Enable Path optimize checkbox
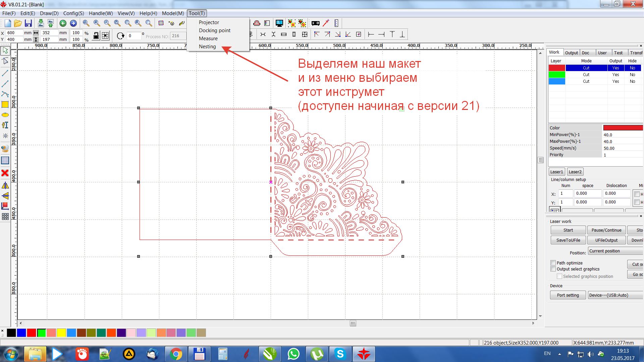 (553, 263)
